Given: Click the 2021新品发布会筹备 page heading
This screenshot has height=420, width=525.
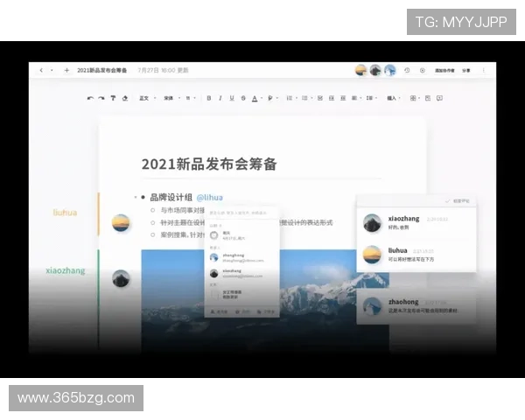Looking at the screenshot, I should coord(209,164).
